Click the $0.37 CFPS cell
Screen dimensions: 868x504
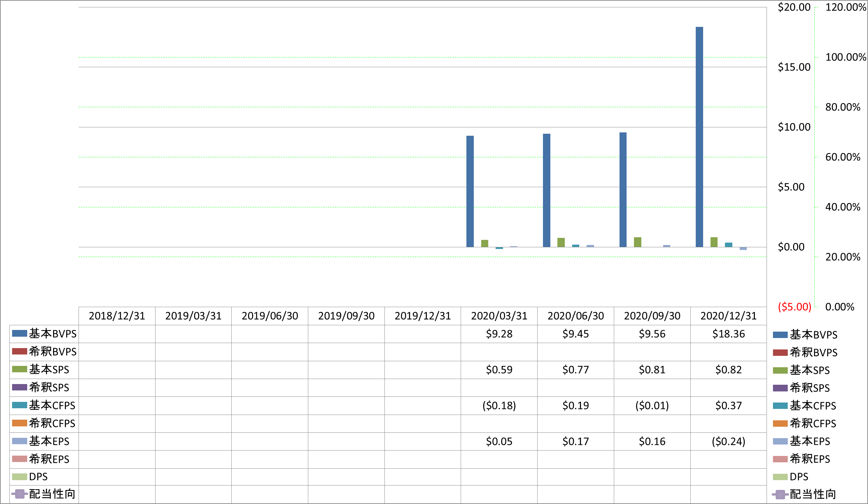729,406
